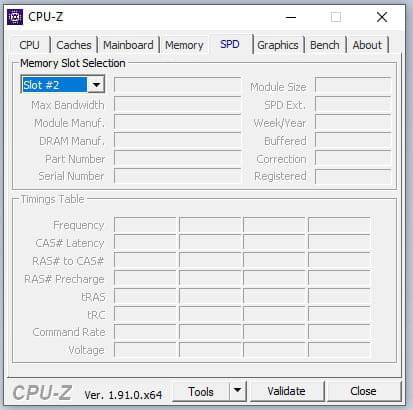Minimize the CPU-Z window
413x410 pixels.
point(291,17)
